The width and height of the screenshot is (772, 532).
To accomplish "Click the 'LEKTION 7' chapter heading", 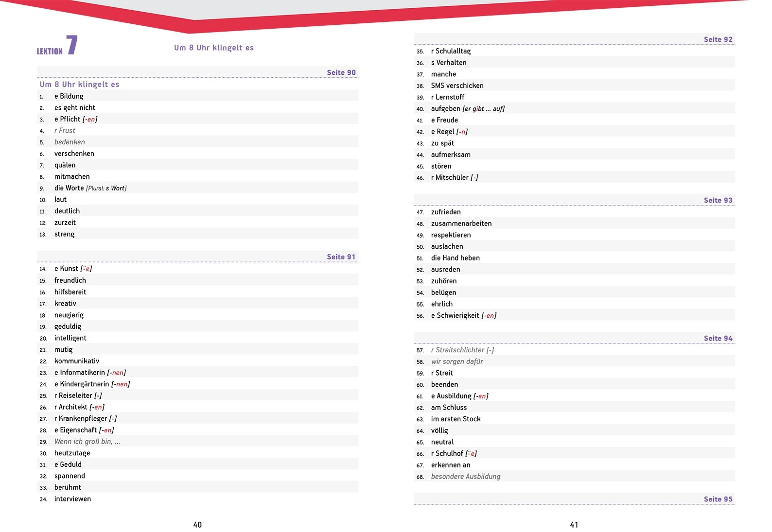I will [57, 45].
